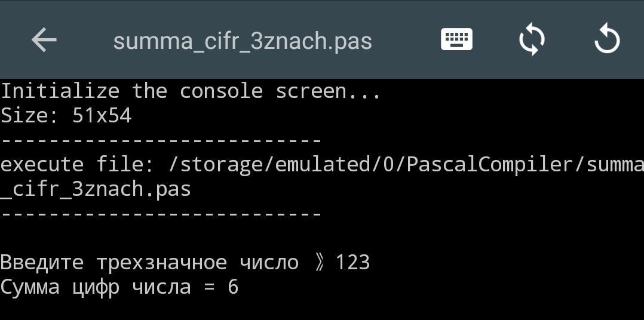This screenshot has height=320, width=644.
Task: Show the keyboard using the keyboard icon
Action: point(456,40)
